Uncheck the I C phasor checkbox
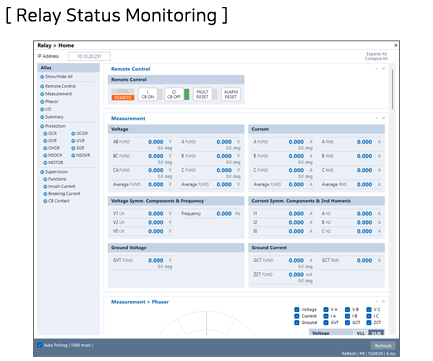This screenshot has width=433, height=361. 369,316
